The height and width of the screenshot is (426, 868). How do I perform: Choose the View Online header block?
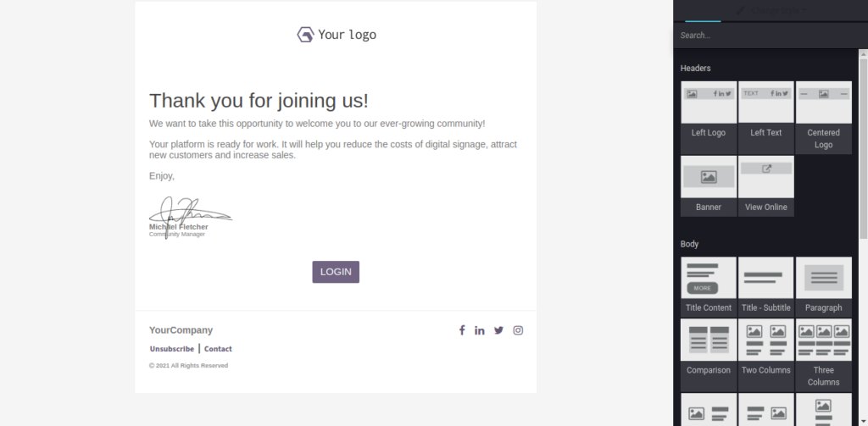(766, 185)
